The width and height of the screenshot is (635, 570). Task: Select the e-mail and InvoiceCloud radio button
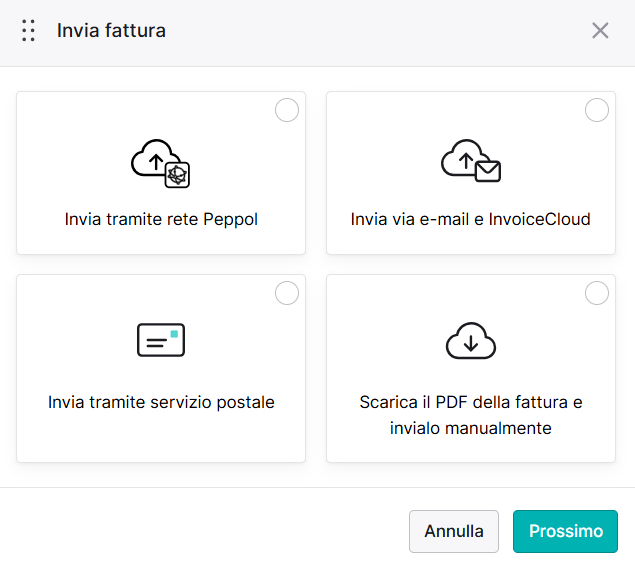pos(597,110)
